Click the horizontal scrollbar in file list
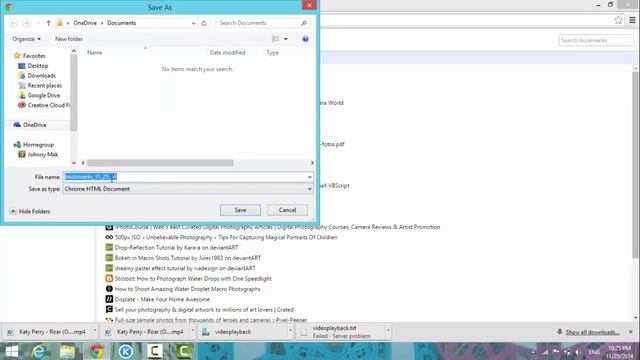Image resolution: width=640 pixels, height=360 pixels. click(160, 163)
